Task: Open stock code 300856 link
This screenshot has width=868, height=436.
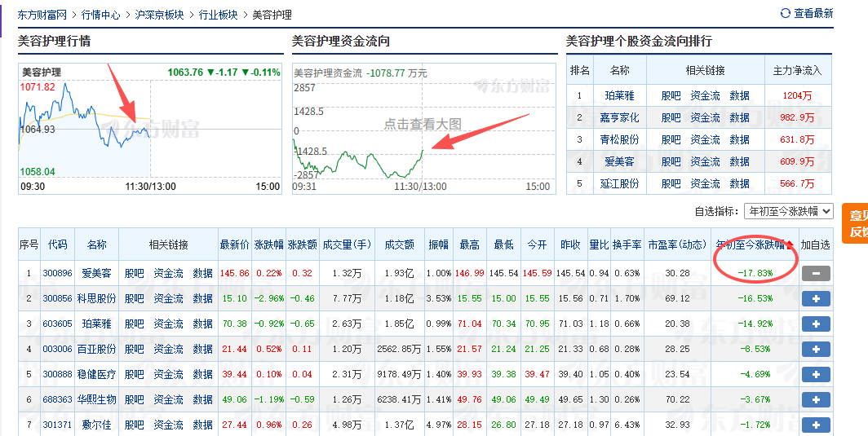Action: coord(58,299)
